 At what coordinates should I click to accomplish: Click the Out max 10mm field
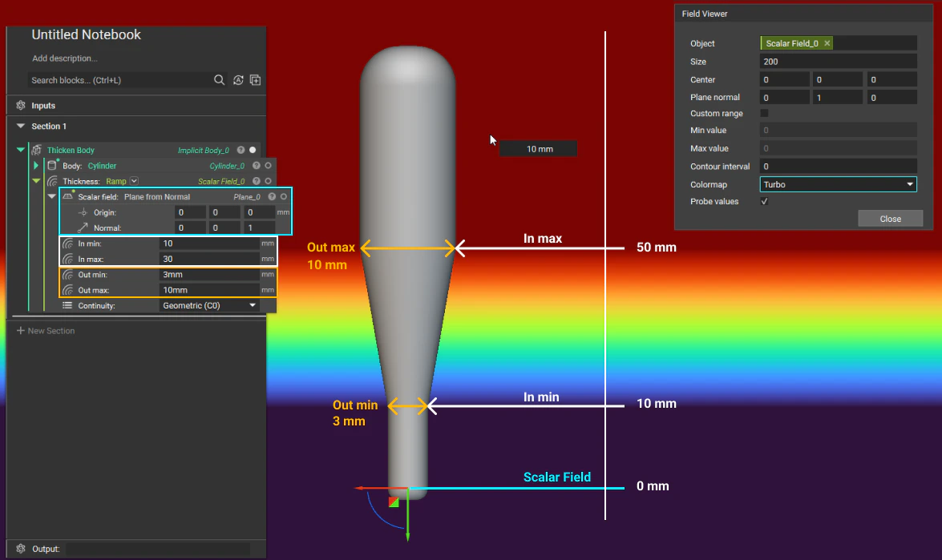coord(209,290)
